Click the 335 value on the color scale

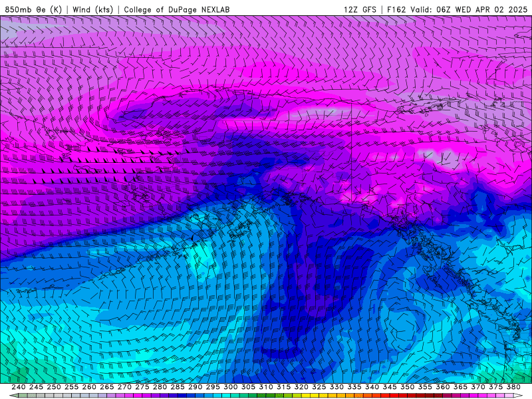(x=354, y=387)
